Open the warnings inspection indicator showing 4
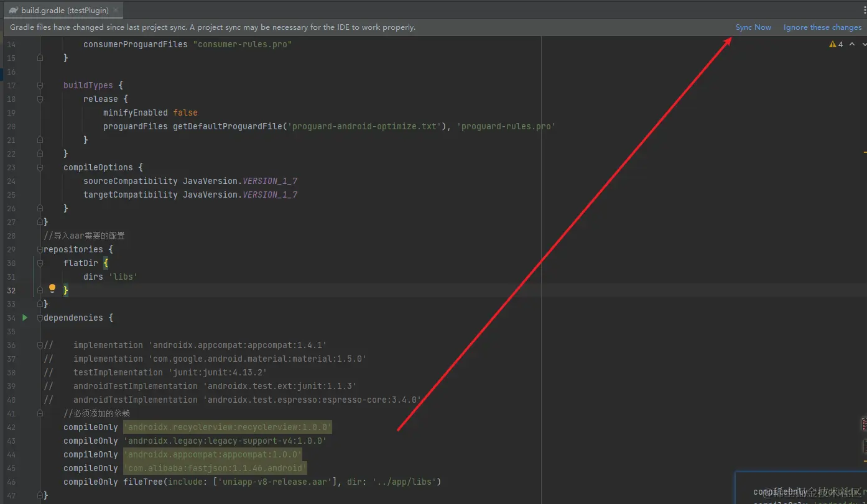The width and height of the screenshot is (867, 504). click(x=836, y=44)
